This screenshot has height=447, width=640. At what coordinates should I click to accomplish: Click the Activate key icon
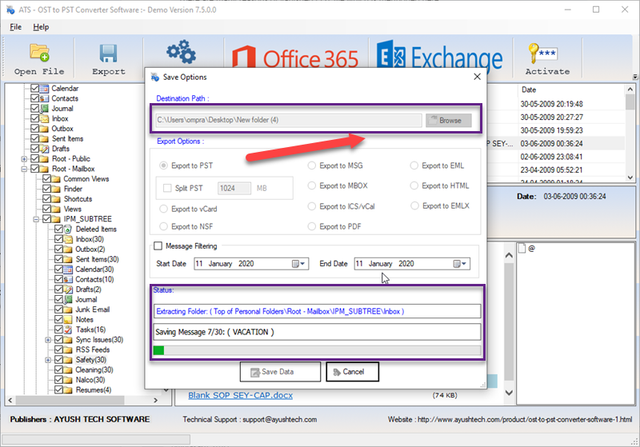coord(547,54)
